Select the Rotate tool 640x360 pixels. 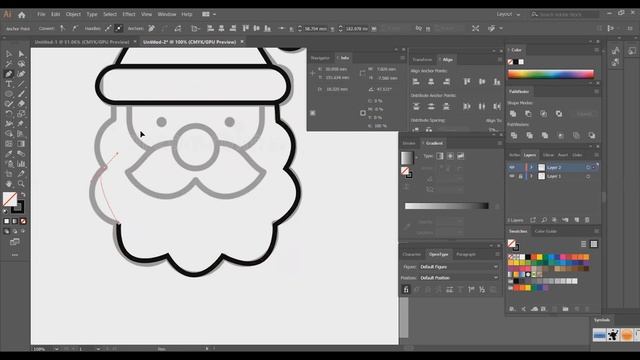[9, 114]
